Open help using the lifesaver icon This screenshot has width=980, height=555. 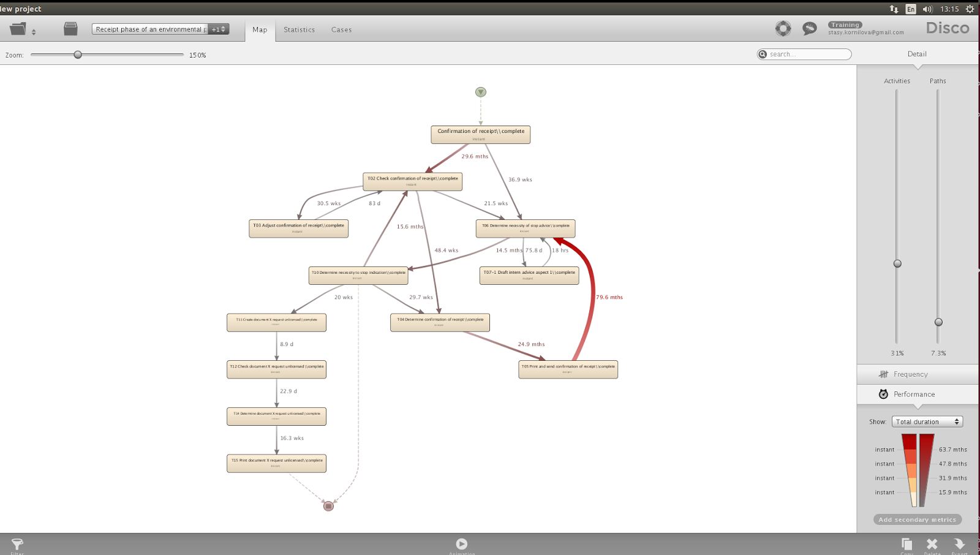(x=783, y=28)
